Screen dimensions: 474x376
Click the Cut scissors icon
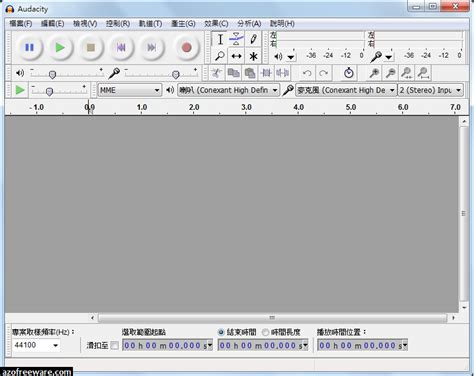pos(217,73)
